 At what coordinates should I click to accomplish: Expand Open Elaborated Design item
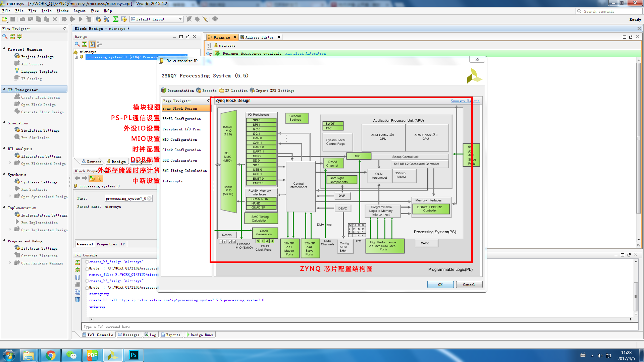point(10,163)
